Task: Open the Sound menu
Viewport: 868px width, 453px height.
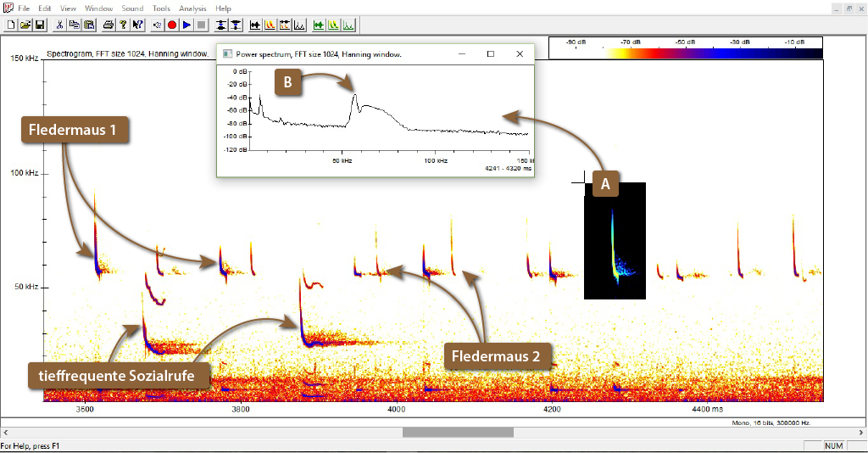Action: [x=132, y=8]
